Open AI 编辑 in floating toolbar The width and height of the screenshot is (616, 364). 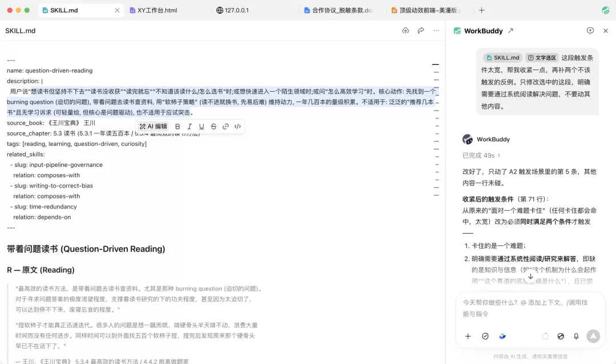pyautogui.click(x=153, y=126)
